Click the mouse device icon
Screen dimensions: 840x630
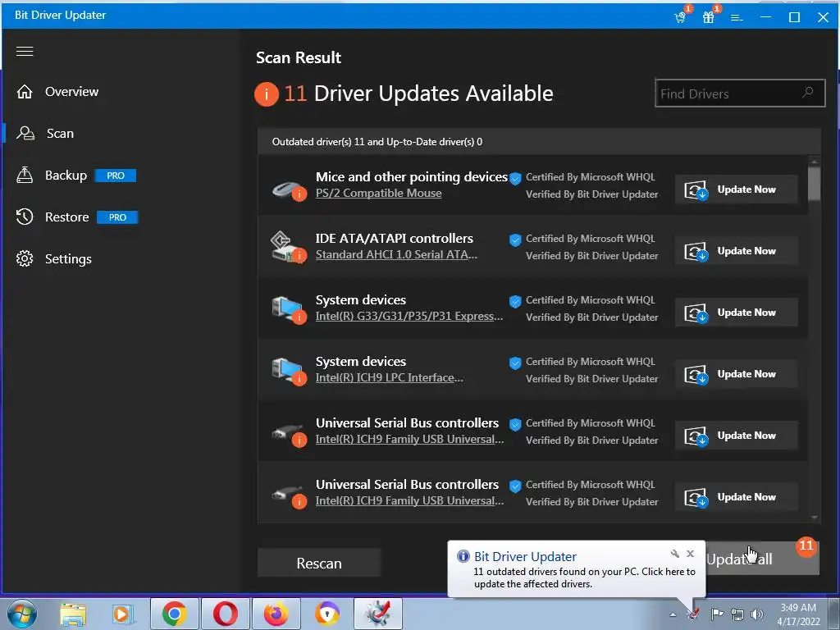(289, 189)
